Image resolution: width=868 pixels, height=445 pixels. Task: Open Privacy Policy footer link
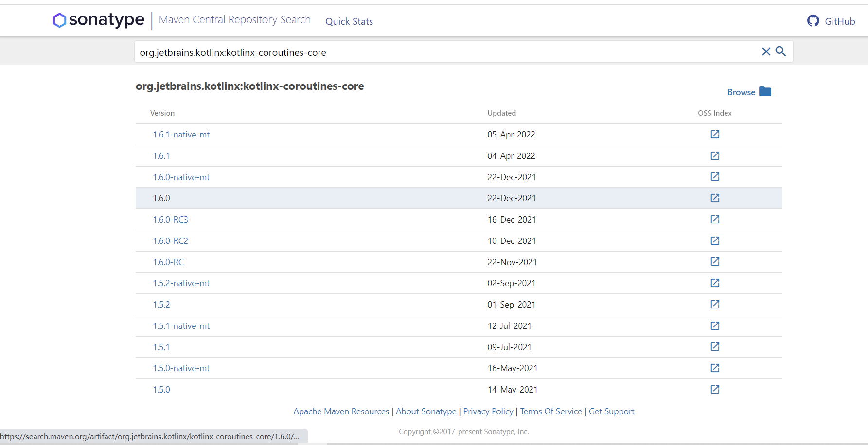(488, 411)
